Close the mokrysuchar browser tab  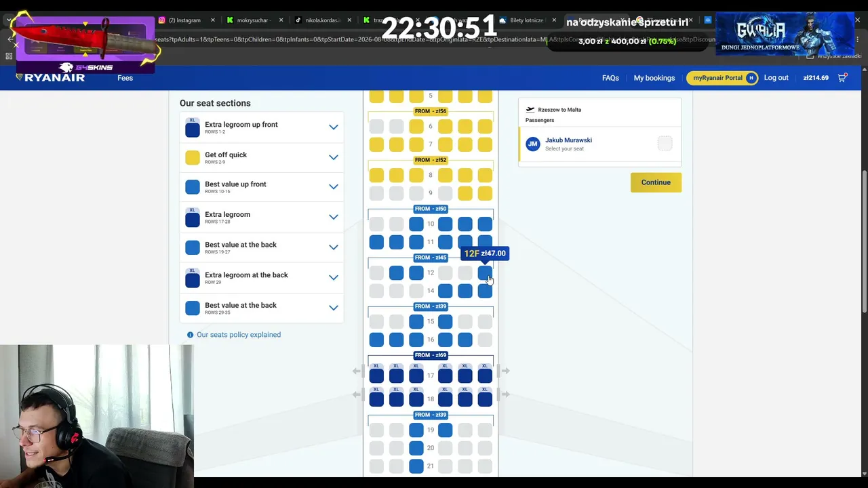pos(281,20)
